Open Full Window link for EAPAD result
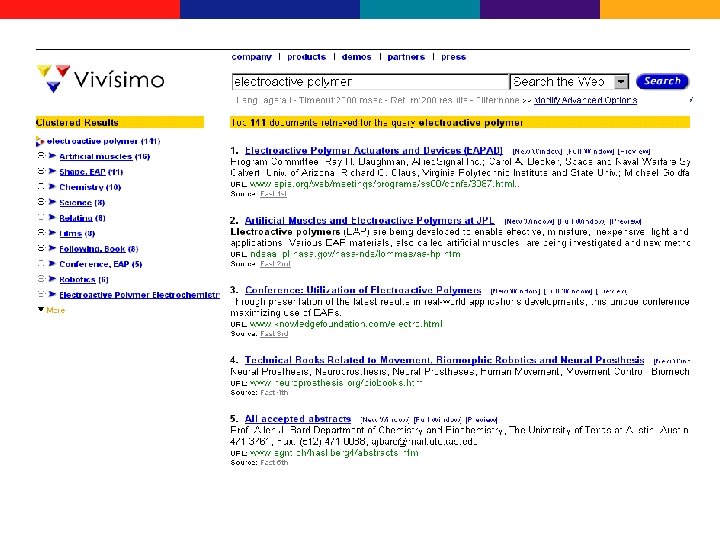 click(591, 152)
